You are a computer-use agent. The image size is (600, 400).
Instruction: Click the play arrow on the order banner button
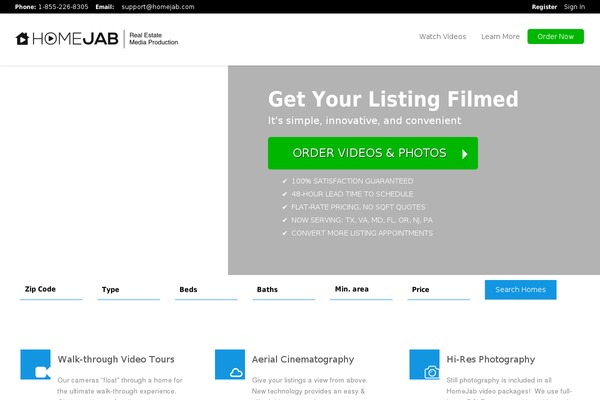pos(465,154)
